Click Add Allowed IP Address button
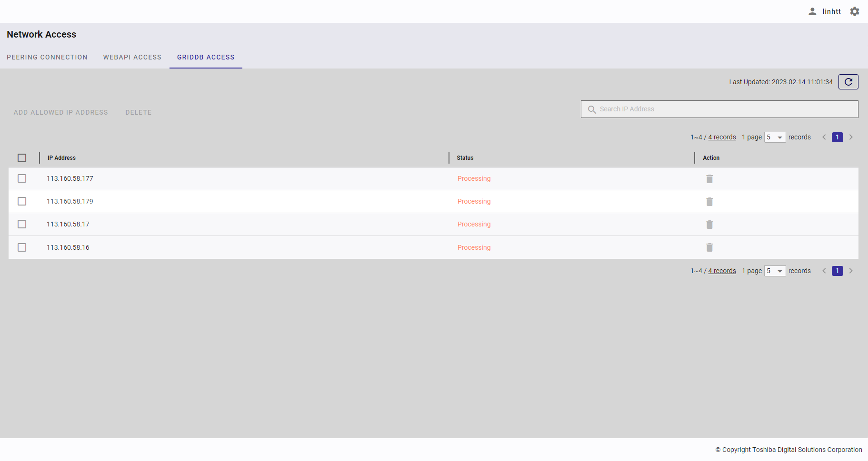 coord(61,113)
